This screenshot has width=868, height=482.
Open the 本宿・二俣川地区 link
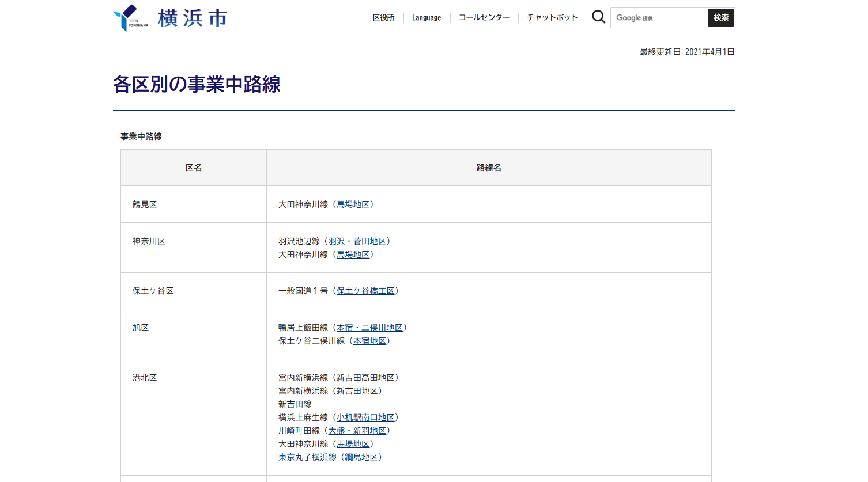(369, 328)
